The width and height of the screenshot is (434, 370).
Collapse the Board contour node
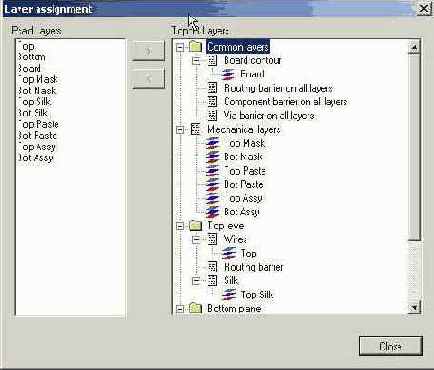(196, 61)
